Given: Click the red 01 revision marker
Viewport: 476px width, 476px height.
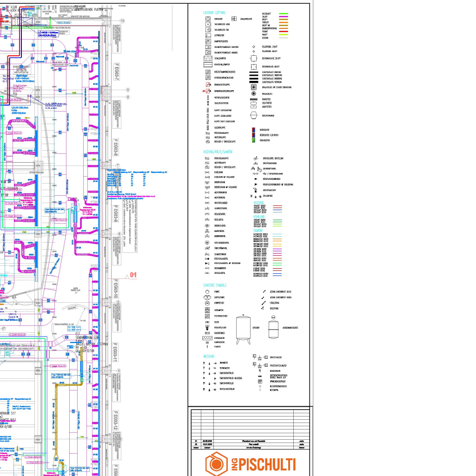Looking at the screenshot, I should click(133, 275).
